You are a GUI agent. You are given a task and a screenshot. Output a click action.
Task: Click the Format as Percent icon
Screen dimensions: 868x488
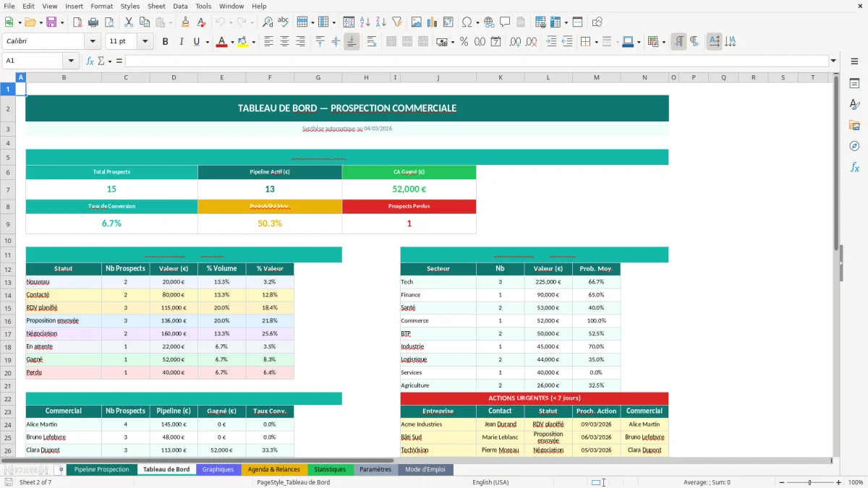(464, 42)
